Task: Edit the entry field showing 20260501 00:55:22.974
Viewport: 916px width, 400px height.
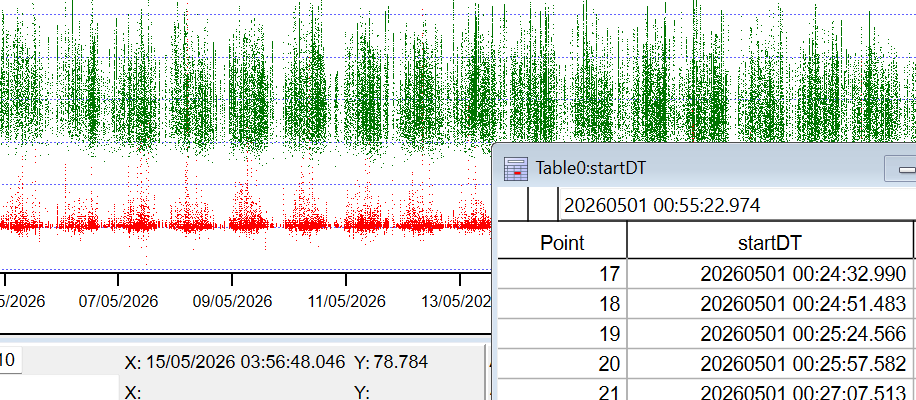Action: pos(737,205)
